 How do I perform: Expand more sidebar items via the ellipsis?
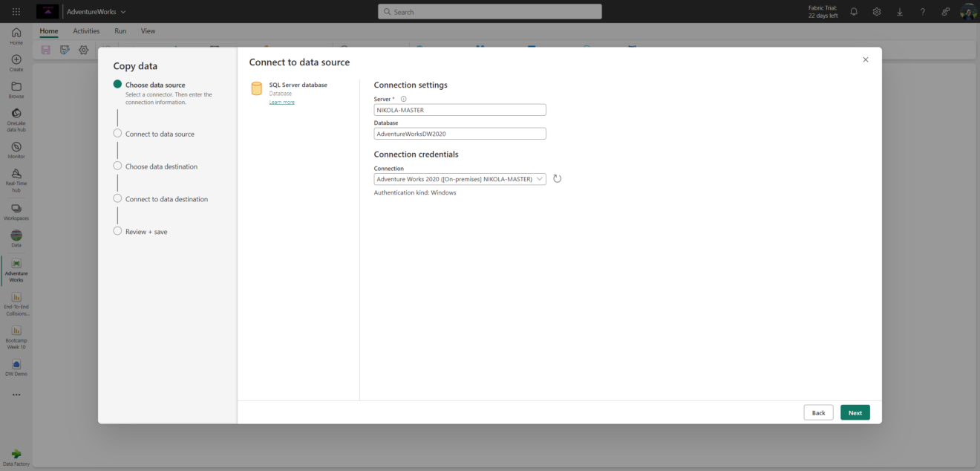[x=16, y=394]
